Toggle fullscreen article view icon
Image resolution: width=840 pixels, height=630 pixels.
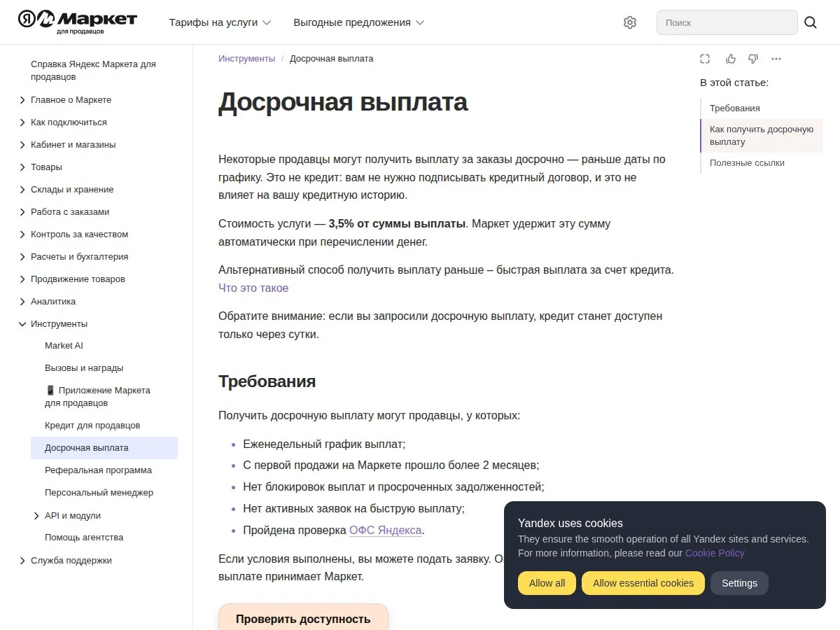pos(705,59)
